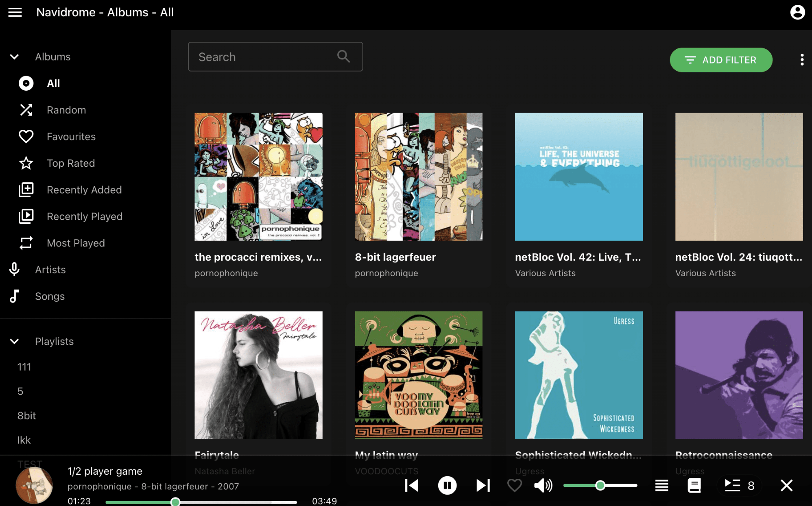The image size is (812, 506).
Task: Click the '8-bit lagerfeuer' album title
Action: tap(395, 257)
